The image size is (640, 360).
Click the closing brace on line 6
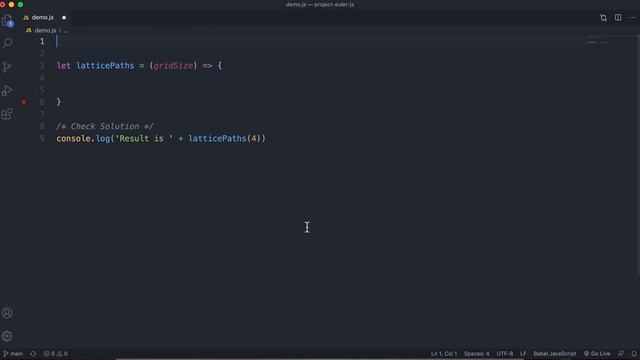click(x=59, y=102)
